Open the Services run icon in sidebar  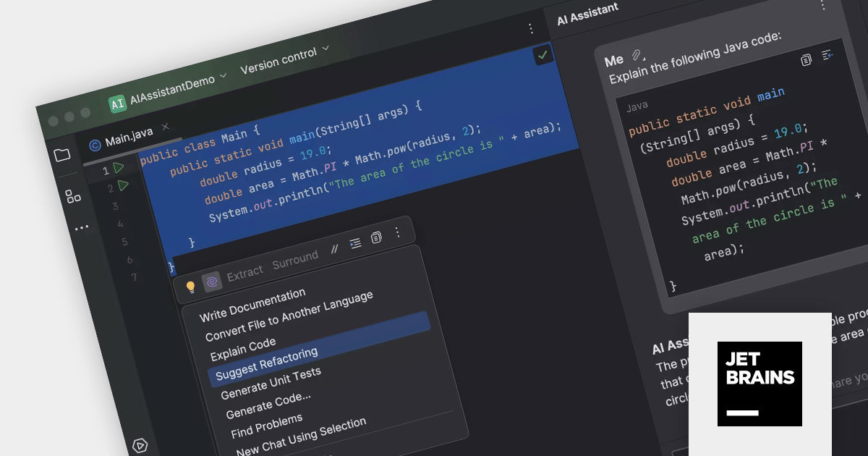(141, 445)
